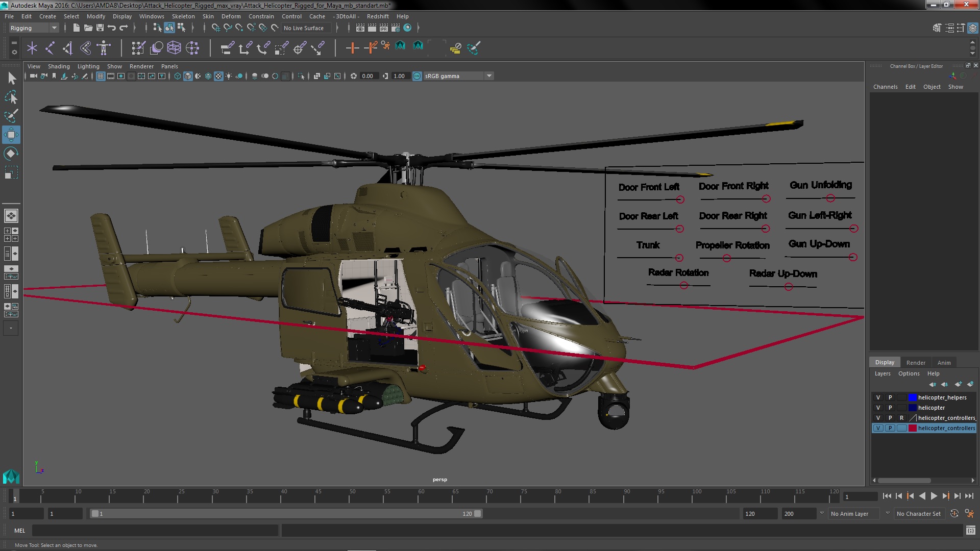Start IPR render
The image size is (980, 551).
tap(384, 28)
